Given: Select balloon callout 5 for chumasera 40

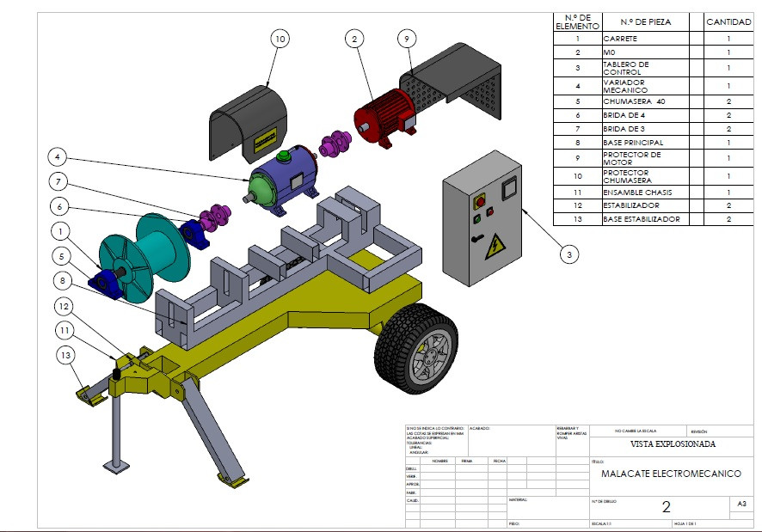Looking at the screenshot, I should (60, 254).
